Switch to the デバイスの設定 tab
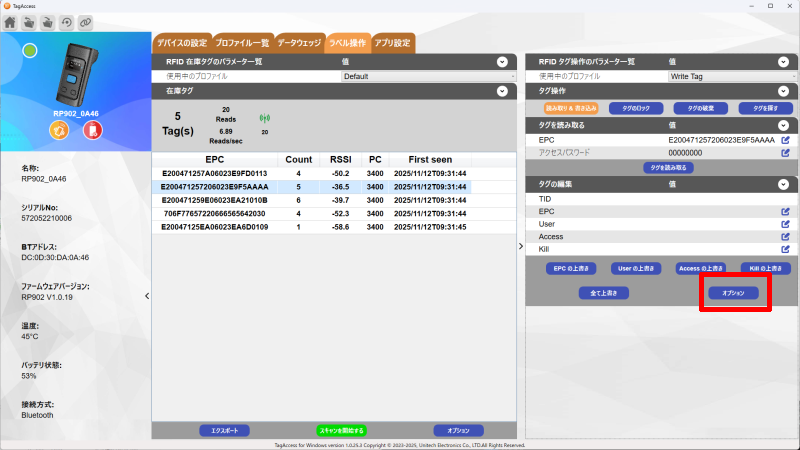Screen dimensions: 800x450 (x=182, y=43)
